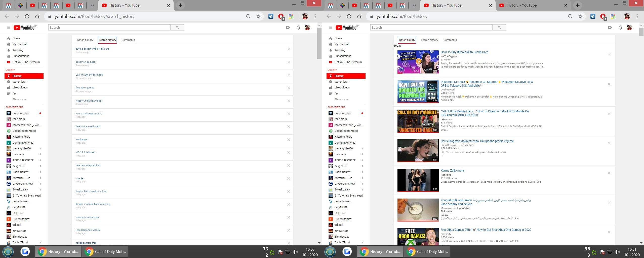Switch to Watch history tab in left window

click(x=85, y=40)
